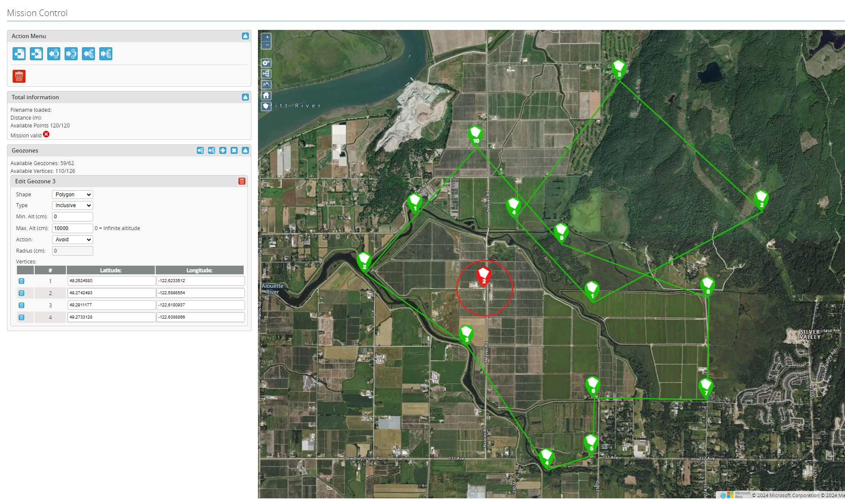Click the X icon in Geozones header
The image size is (845, 504).
click(234, 150)
